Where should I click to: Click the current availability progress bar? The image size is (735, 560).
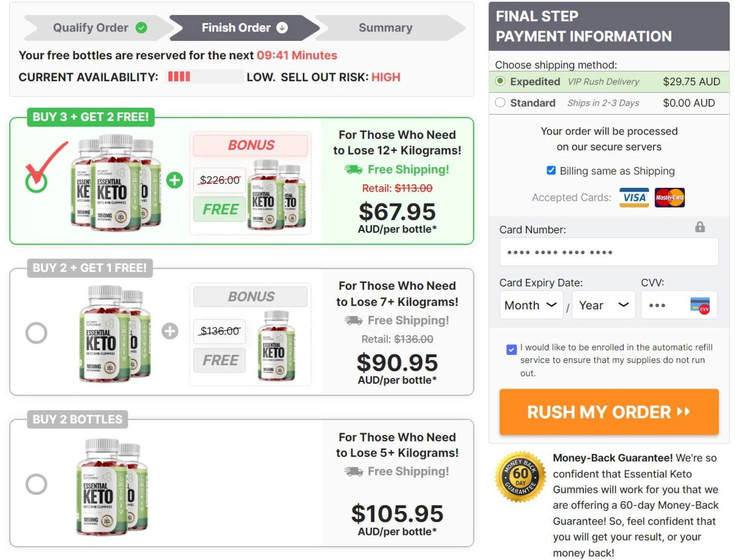click(204, 77)
